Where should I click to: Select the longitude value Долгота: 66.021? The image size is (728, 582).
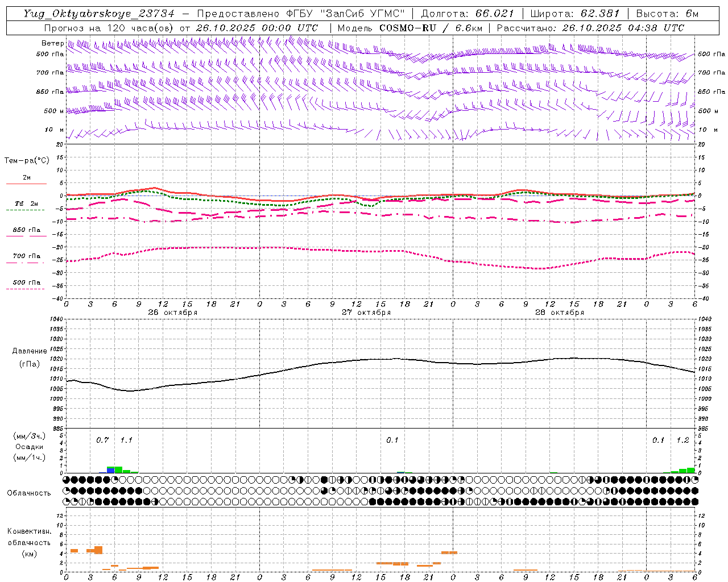point(468,14)
